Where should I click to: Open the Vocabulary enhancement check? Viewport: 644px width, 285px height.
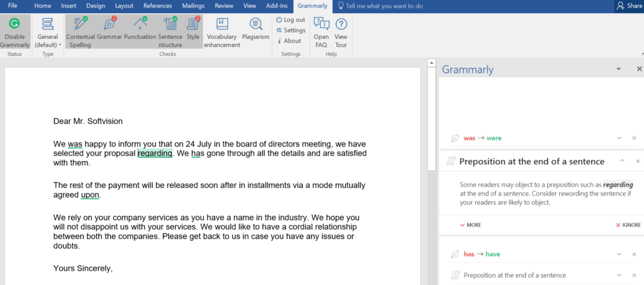pyautogui.click(x=221, y=32)
